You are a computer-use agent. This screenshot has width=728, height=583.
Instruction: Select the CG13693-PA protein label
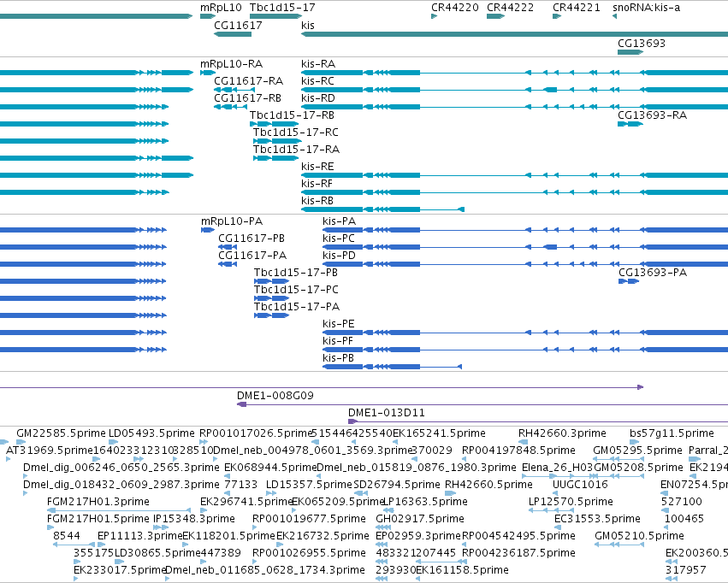pyautogui.click(x=653, y=272)
